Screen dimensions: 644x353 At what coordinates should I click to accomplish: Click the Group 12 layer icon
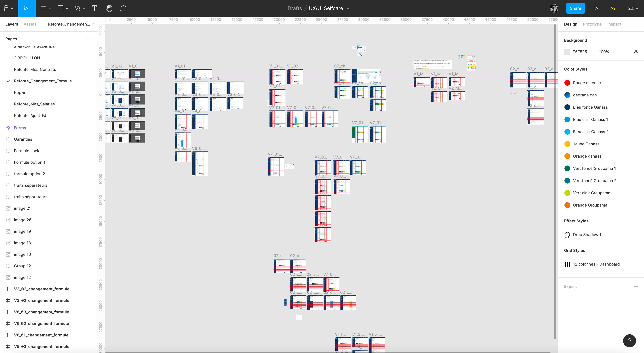(x=8, y=266)
